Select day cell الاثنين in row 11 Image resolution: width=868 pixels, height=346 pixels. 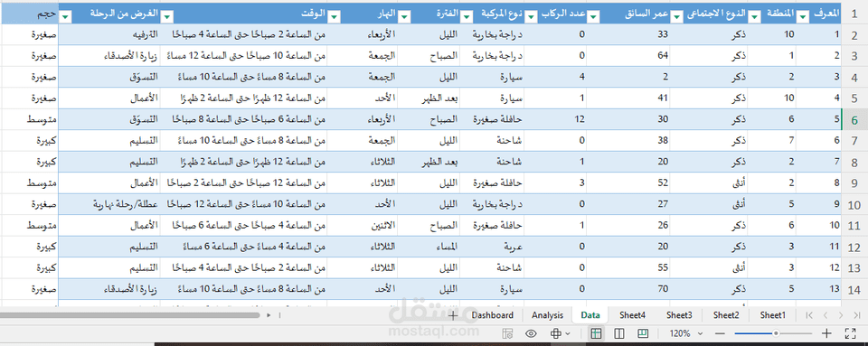point(362,226)
